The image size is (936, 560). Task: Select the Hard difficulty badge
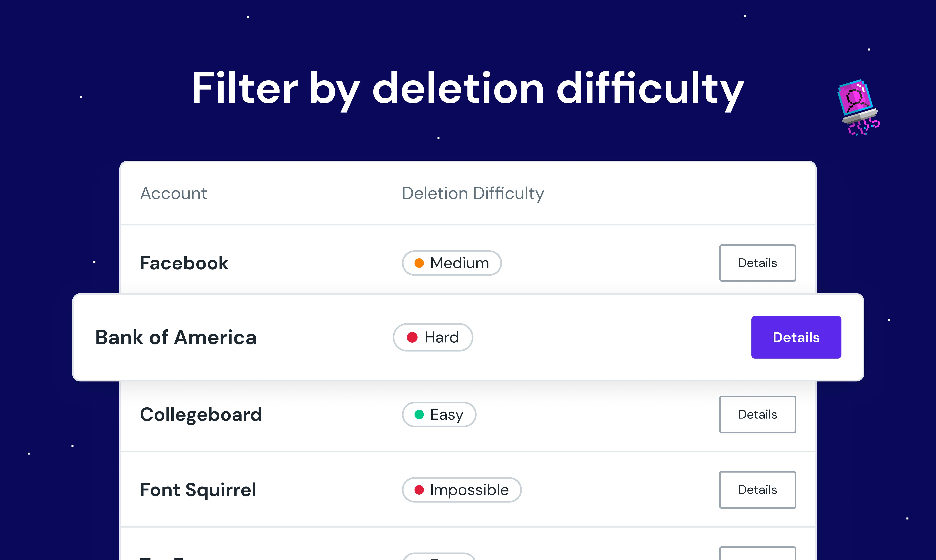(433, 337)
